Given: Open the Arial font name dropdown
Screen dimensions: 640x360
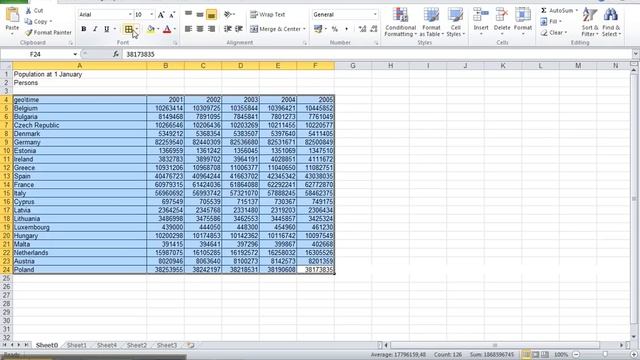Looking at the screenshot, I should click(130, 15).
